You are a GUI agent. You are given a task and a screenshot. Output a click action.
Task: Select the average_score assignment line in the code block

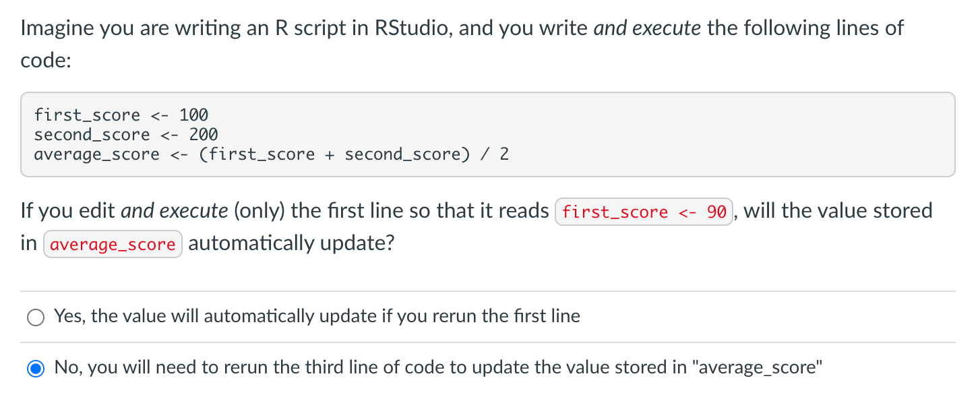(272, 154)
